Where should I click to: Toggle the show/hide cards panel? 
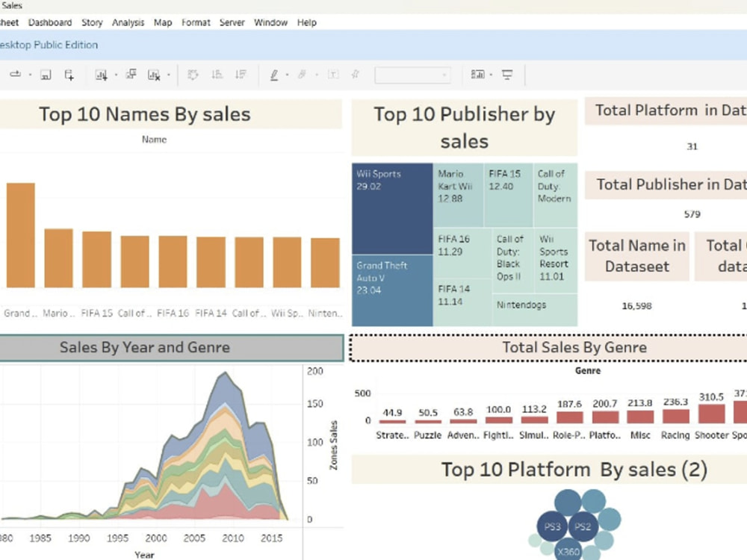tap(479, 75)
